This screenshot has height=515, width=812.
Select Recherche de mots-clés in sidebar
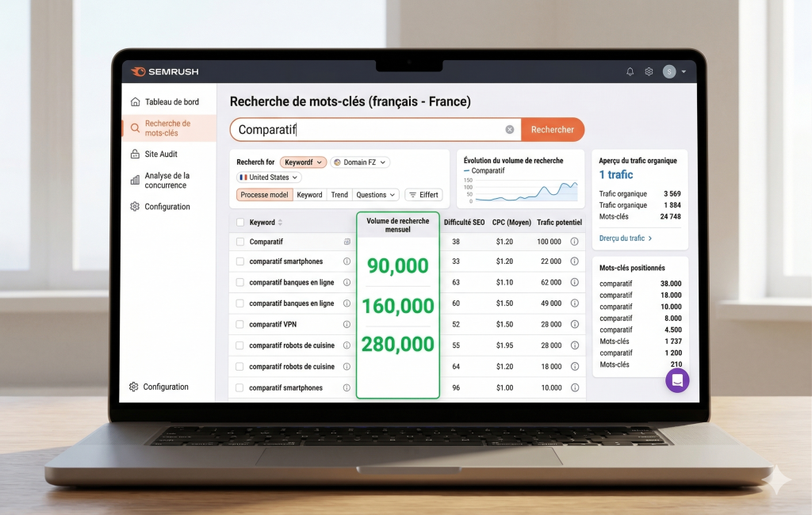click(x=169, y=128)
